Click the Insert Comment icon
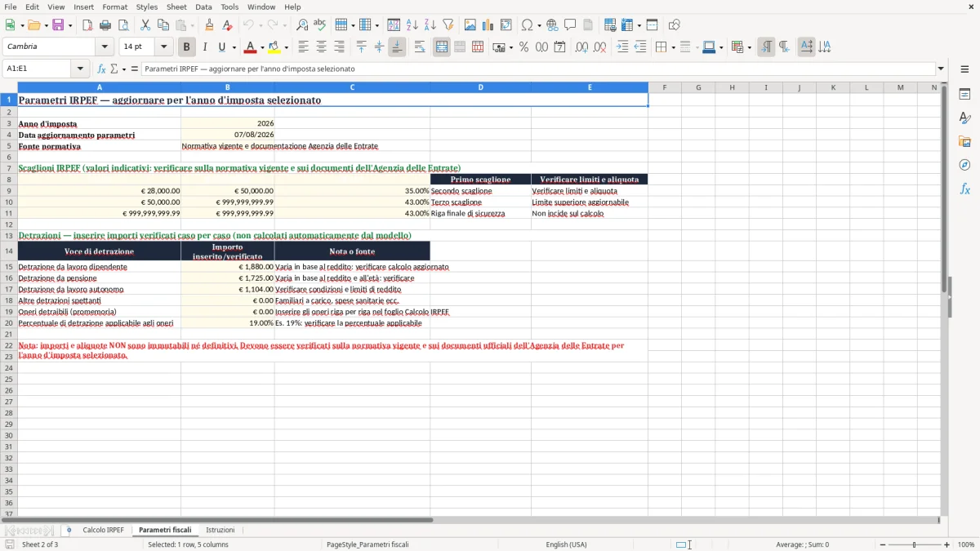The width and height of the screenshot is (980, 551). tap(570, 25)
